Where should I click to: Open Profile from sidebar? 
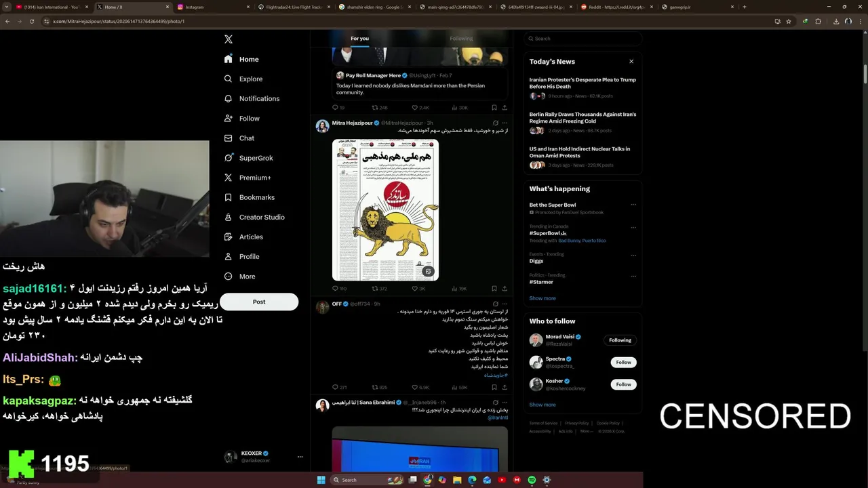coord(241,256)
